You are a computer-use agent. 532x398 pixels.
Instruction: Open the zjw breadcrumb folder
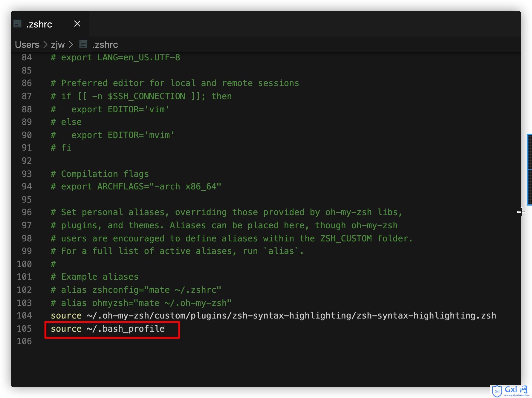58,45
